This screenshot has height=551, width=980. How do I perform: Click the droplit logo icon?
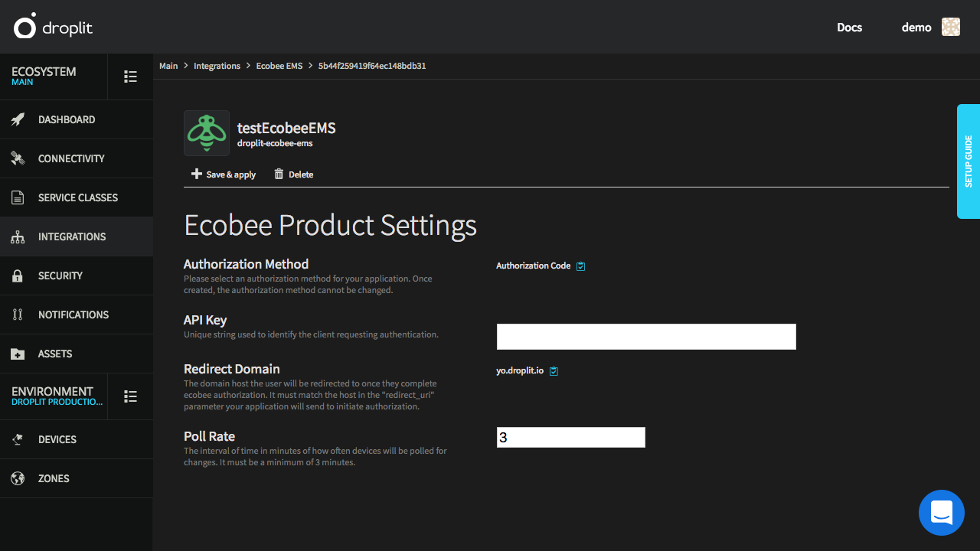click(x=24, y=26)
